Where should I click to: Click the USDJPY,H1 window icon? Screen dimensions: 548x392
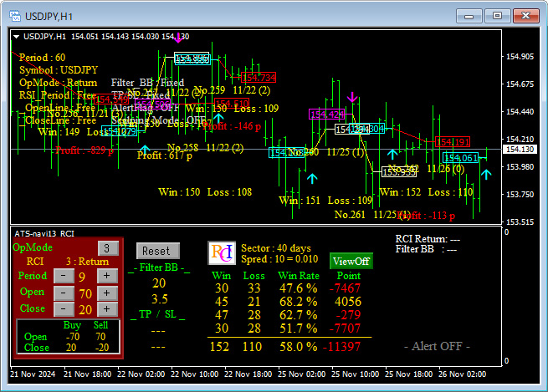click(15, 16)
